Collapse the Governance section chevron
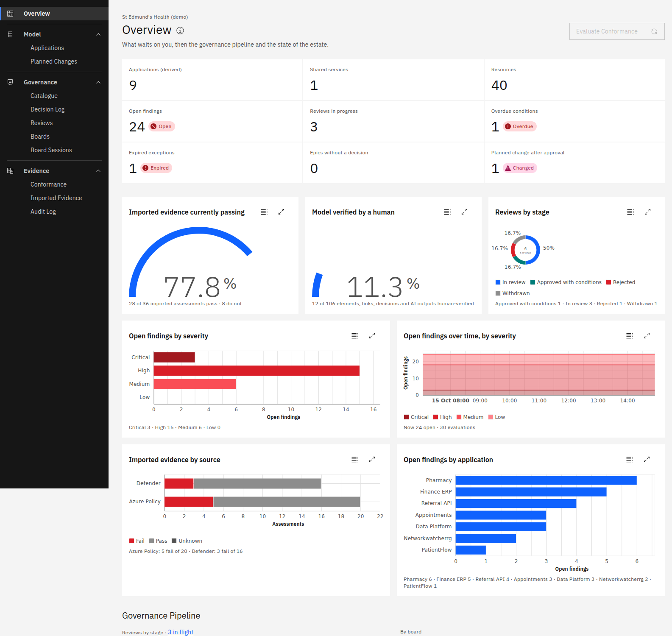 [98, 82]
